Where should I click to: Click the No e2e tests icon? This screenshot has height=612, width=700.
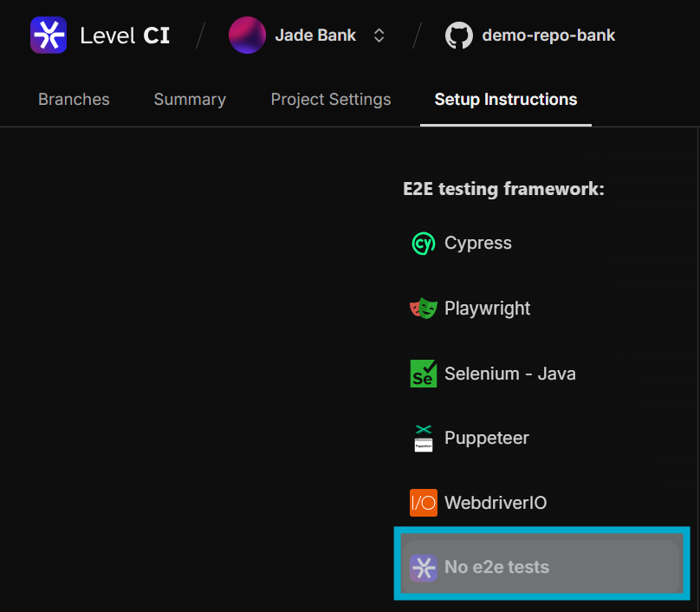click(423, 568)
